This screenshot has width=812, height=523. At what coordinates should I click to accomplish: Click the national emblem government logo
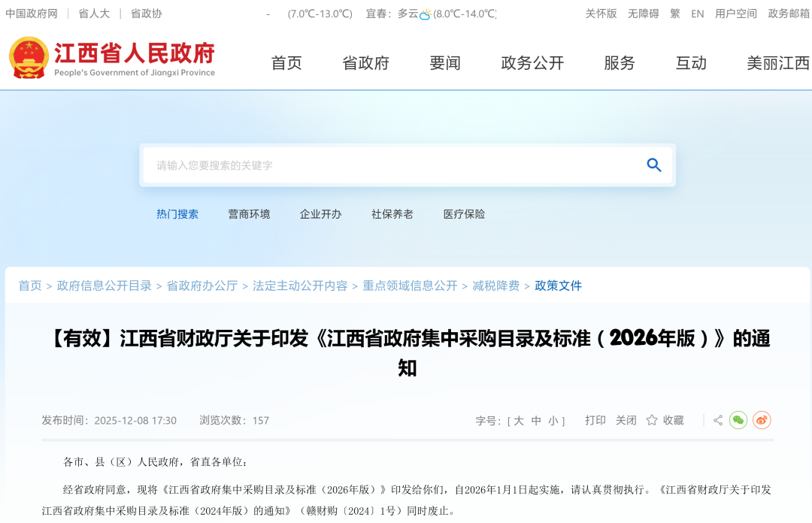(29, 58)
